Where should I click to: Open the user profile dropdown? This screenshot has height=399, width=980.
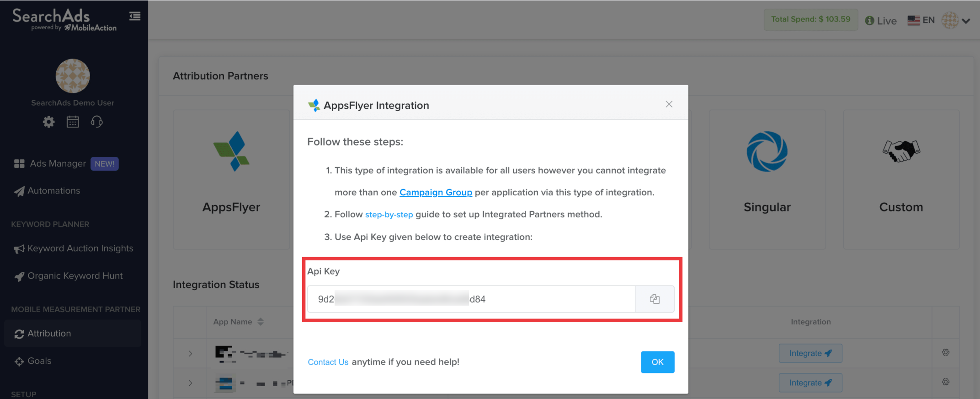point(956,21)
